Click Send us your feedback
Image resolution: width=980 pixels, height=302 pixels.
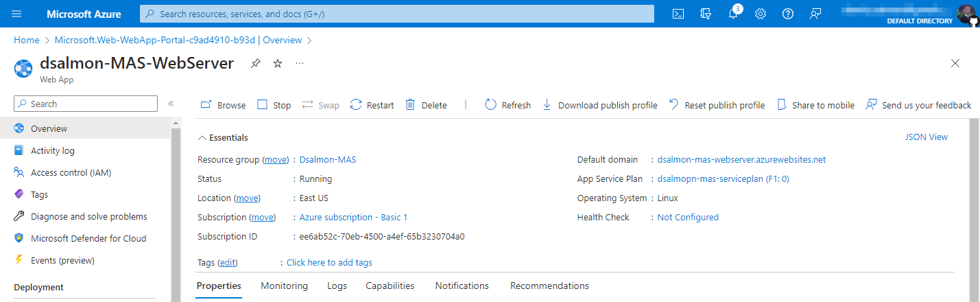pos(919,105)
